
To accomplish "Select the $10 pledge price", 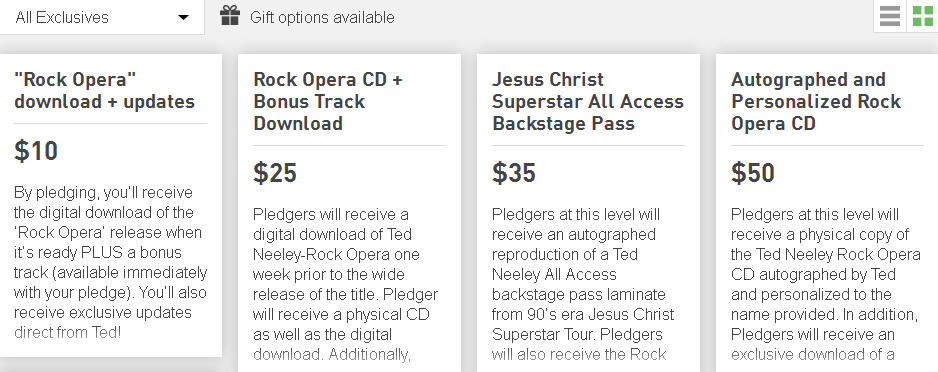I will 36,151.
